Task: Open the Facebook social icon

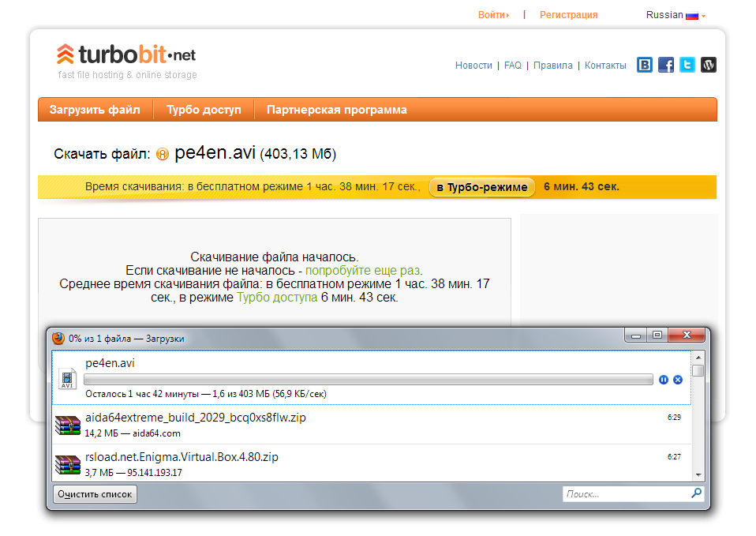Action: 666,65
